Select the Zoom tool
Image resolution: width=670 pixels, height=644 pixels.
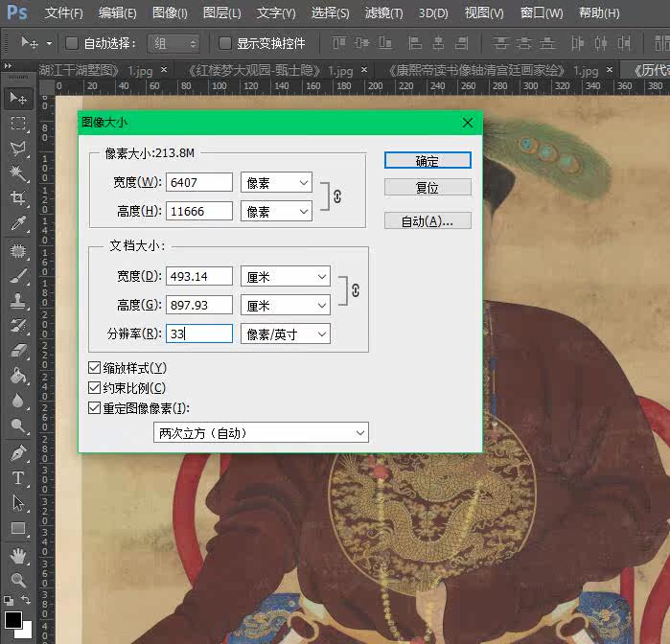click(18, 581)
